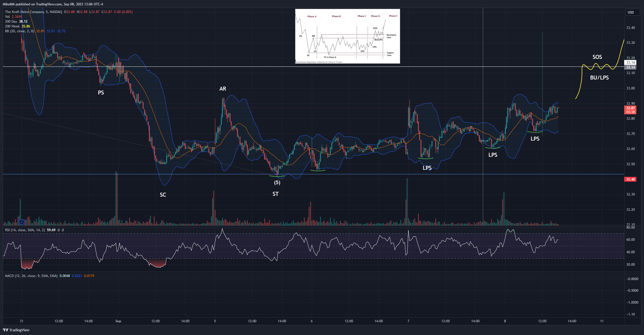Click the 33.00 price axis label
The height and width of the screenshot is (335, 644).
pos(630,88)
